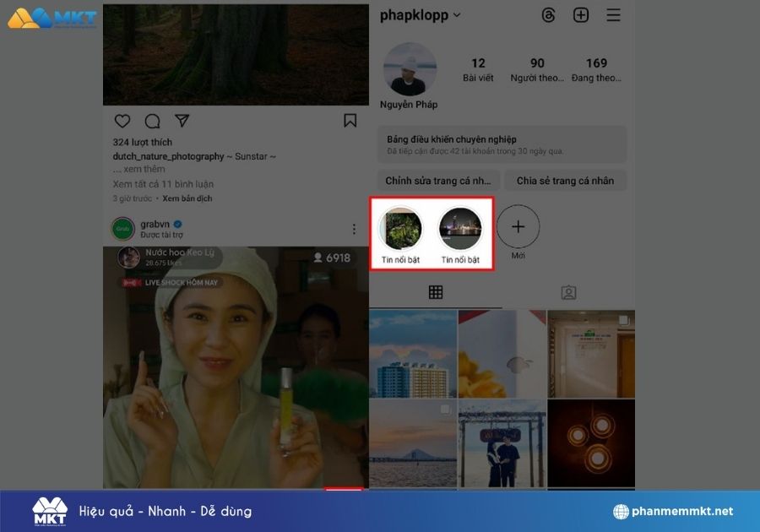This screenshot has height=532, width=760.
Task: Click the grabvn verified badge
Action: click(x=178, y=224)
